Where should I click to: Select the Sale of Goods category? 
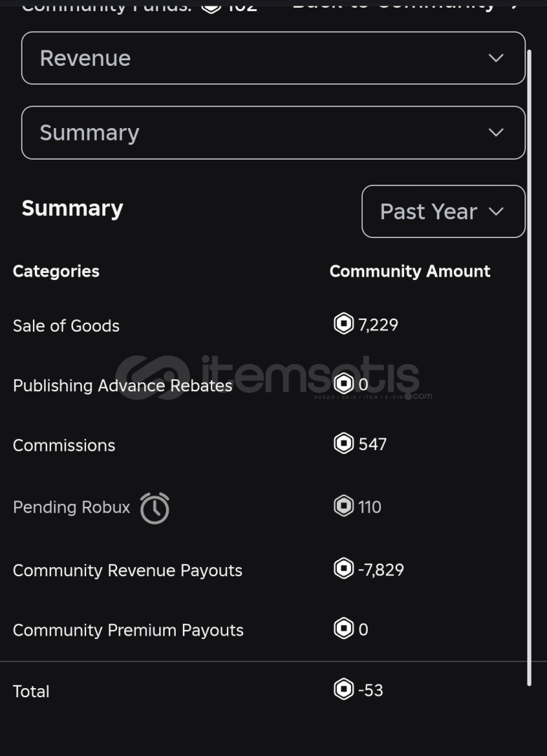click(66, 326)
